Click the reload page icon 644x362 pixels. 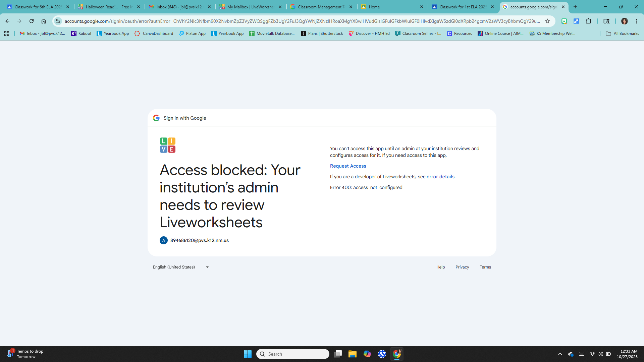pos(32,21)
